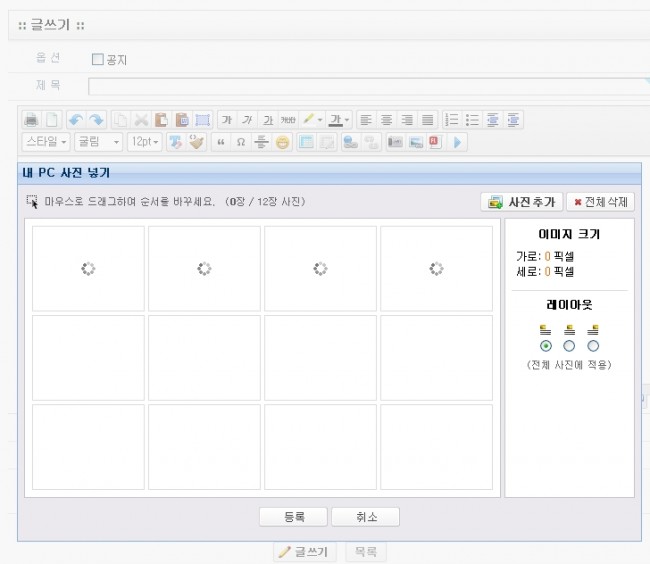650x564 pixels.
Task: Click the new document icon
Action: tap(52, 120)
